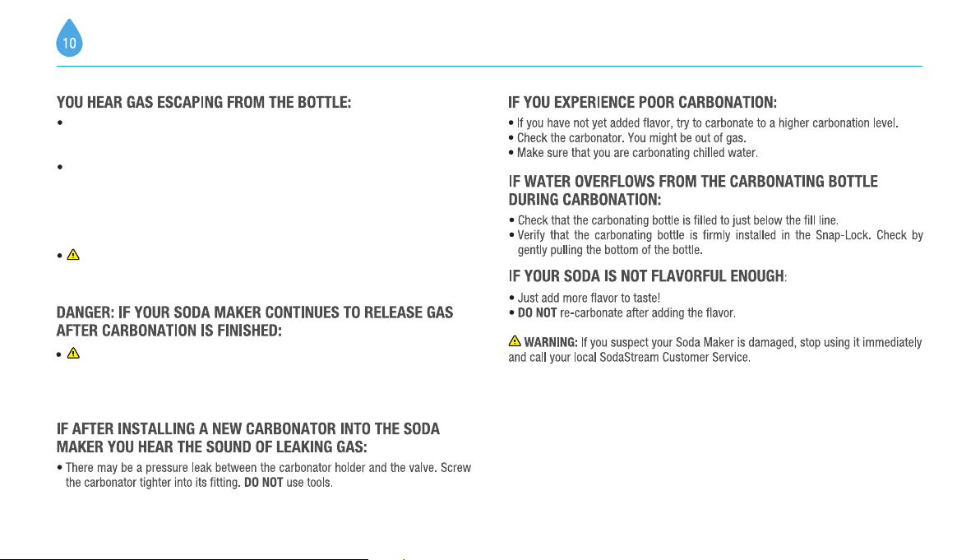Click the IF YOUR SODA IS NOT FLAVORFUL ENOUGH heading
The width and height of the screenshot is (980, 560).
[647, 275]
